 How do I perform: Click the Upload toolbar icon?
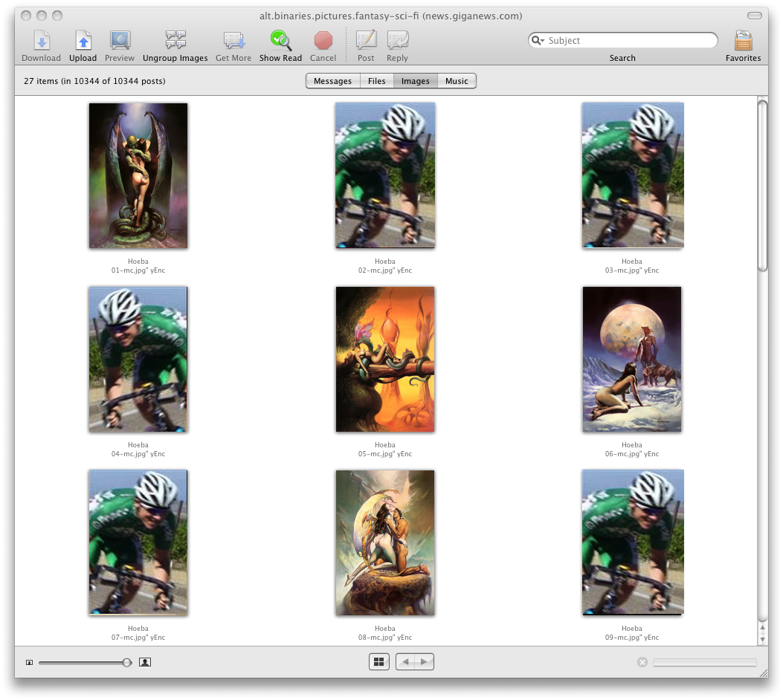83,40
